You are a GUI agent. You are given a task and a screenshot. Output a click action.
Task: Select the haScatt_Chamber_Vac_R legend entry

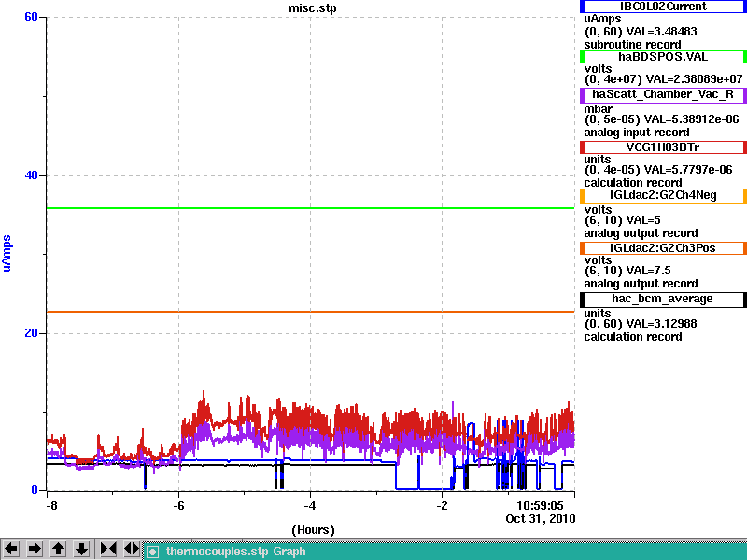pos(663,95)
